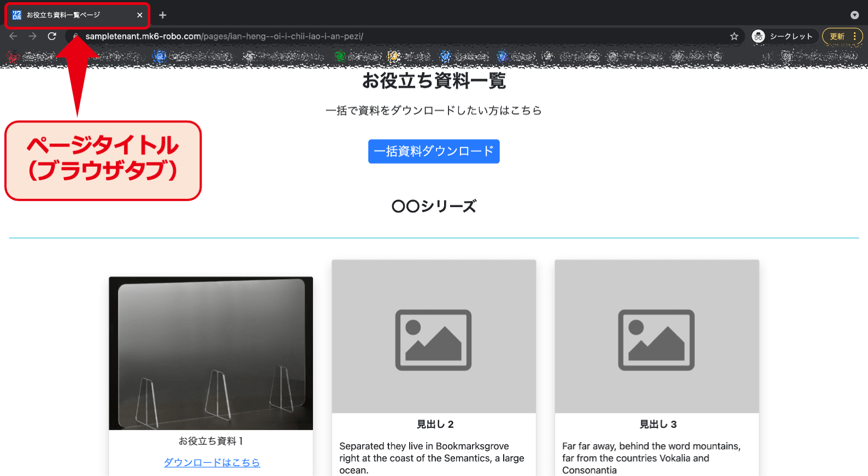Click the acrylic partition product image
Image resolution: width=868 pixels, height=476 pixels.
(211, 353)
